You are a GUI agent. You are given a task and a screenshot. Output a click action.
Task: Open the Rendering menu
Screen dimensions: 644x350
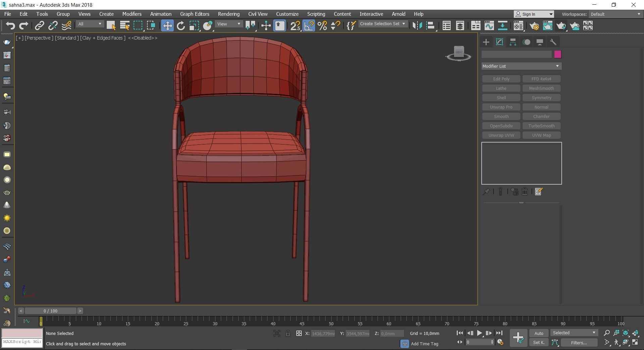(x=229, y=14)
